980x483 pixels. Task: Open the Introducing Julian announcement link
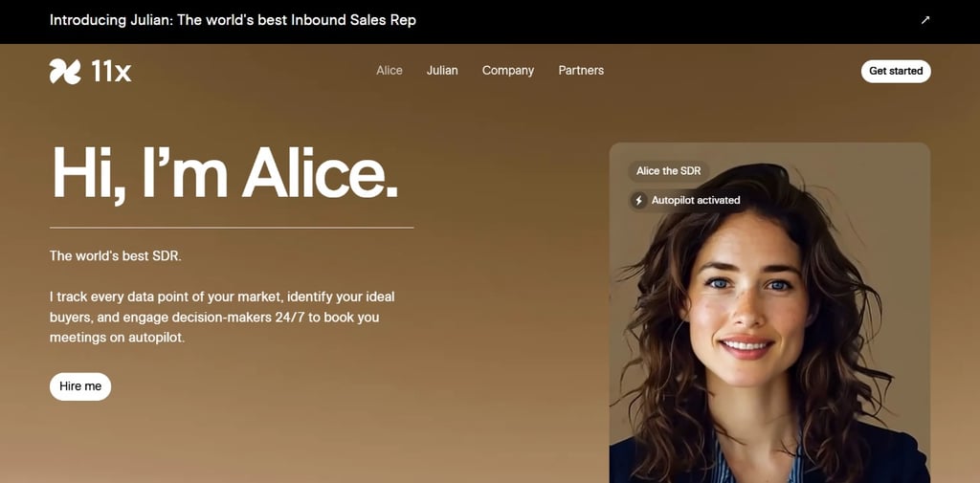coord(233,20)
